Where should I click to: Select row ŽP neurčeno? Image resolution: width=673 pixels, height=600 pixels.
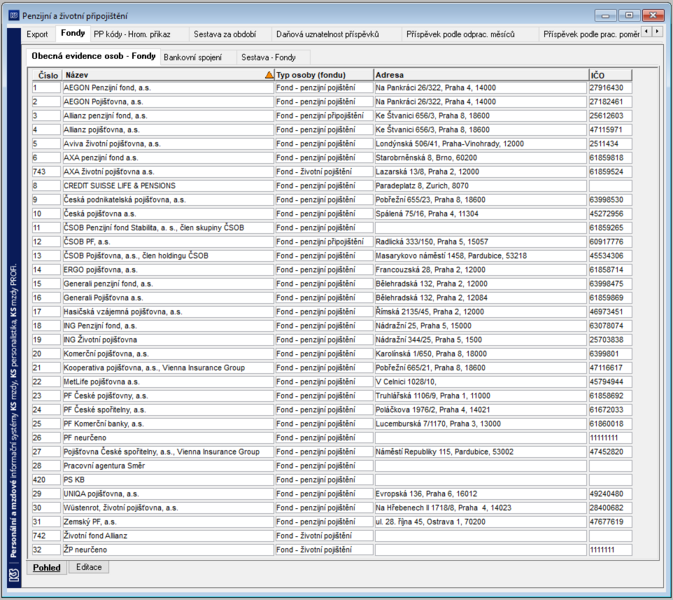click(332, 550)
